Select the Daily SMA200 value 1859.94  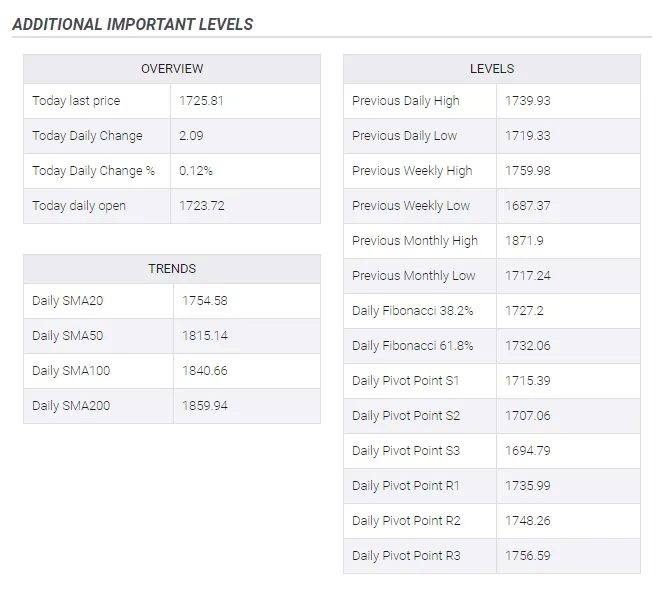(205, 406)
